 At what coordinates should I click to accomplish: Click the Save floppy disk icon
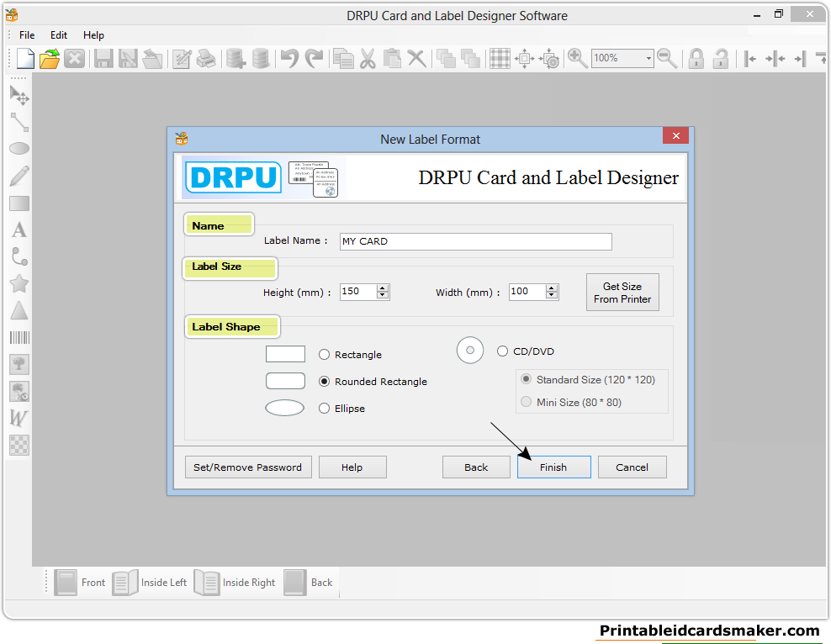(x=103, y=58)
